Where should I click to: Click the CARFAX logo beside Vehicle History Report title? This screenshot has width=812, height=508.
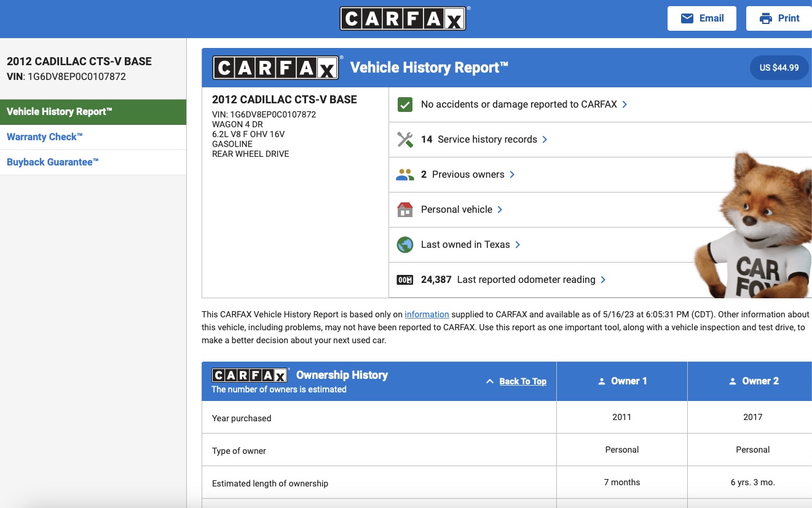275,68
